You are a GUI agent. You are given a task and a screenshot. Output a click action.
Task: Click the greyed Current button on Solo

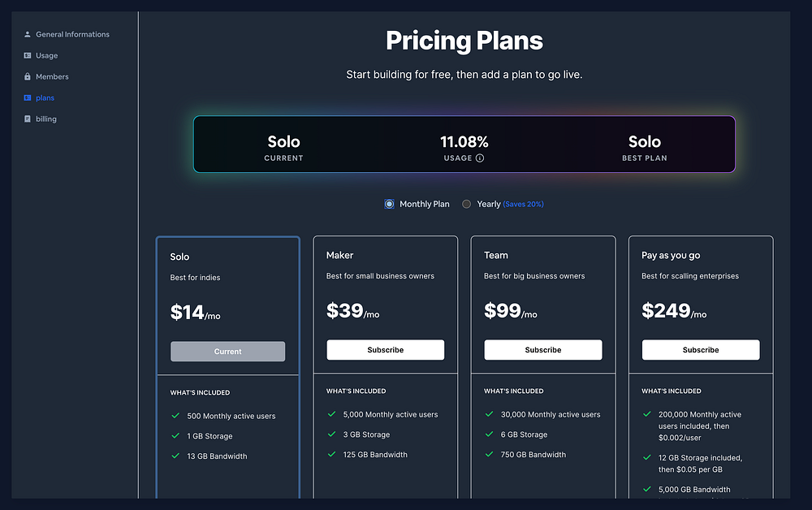coord(228,352)
